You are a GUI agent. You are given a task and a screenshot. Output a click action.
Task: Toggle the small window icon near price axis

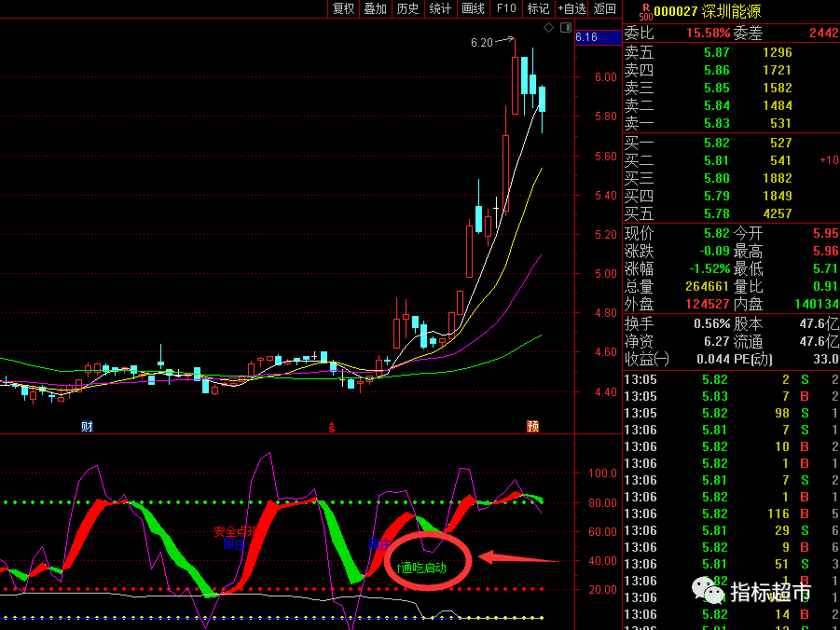566,27
